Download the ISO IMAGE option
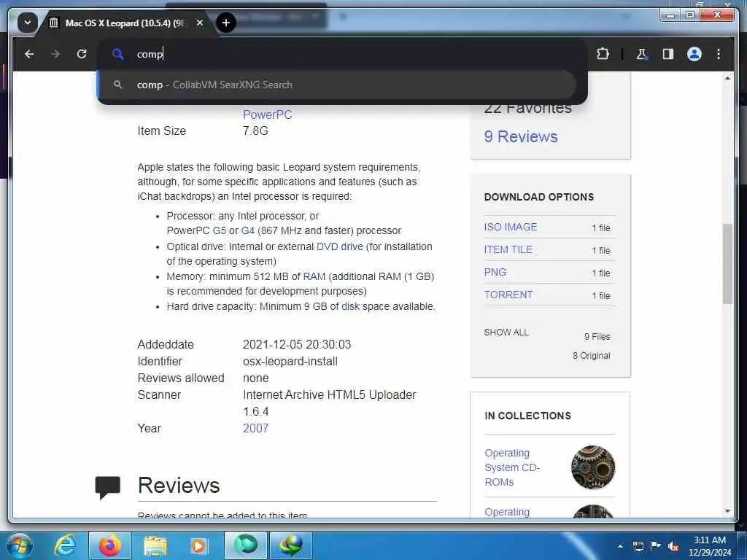 pos(510,227)
